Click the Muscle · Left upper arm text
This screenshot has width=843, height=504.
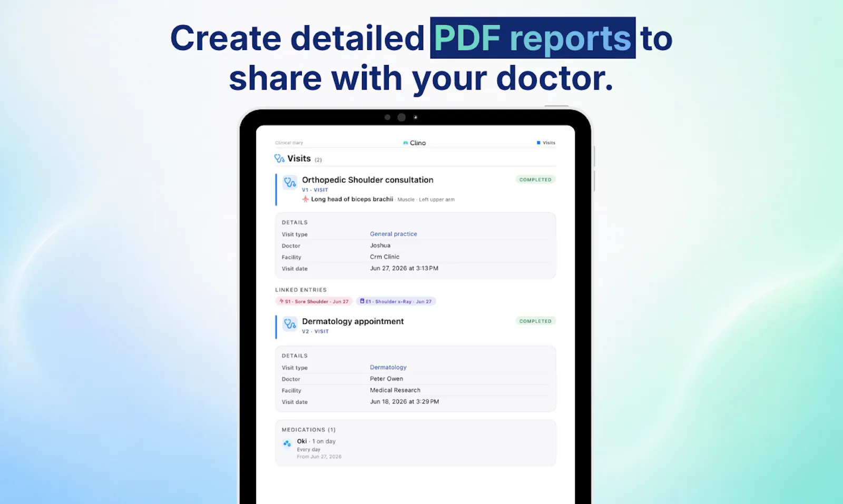click(x=426, y=200)
